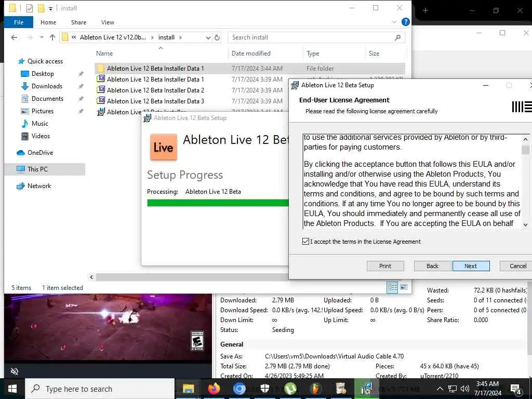This screenshot has width=532, height=399.
Task: Open Windows Security shield in the taskbar
Action: [264, 389]
